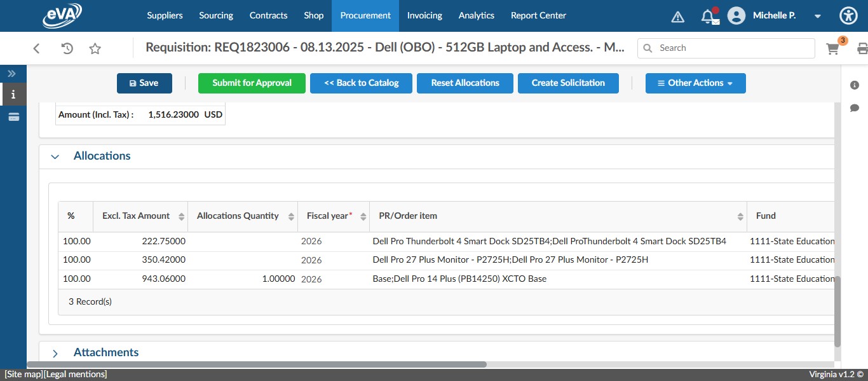The height and width of the screenshot is (381, 868).
Task: Click Submit for Approval
Action: 252,83
